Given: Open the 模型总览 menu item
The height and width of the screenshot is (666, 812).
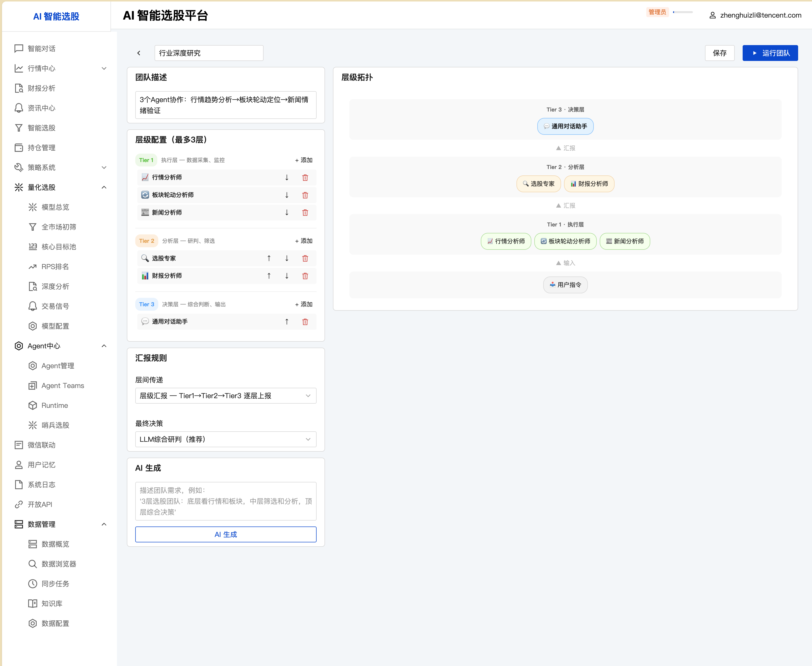Looking at the screenshot, I should [59, 207].
